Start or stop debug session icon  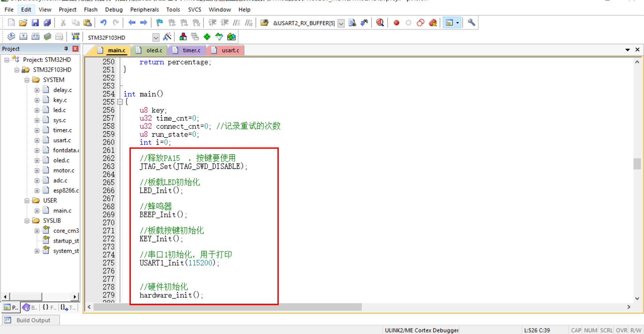tap(380, 23)
